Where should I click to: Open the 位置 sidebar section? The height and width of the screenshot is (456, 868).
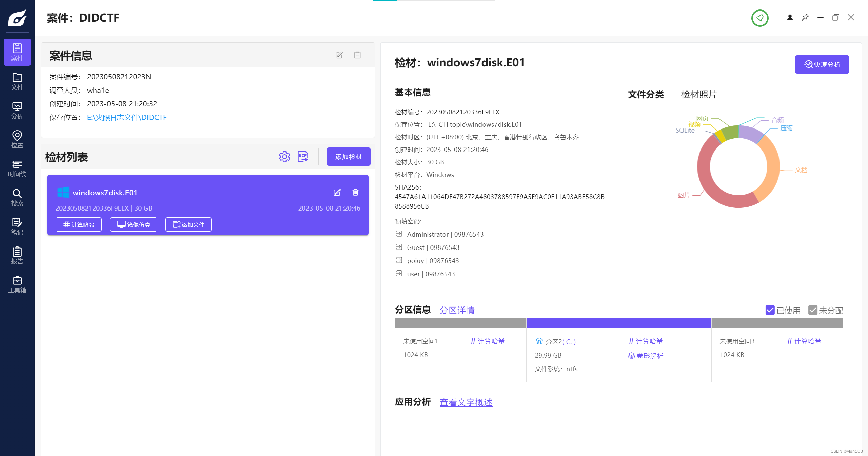click(17, 139)
